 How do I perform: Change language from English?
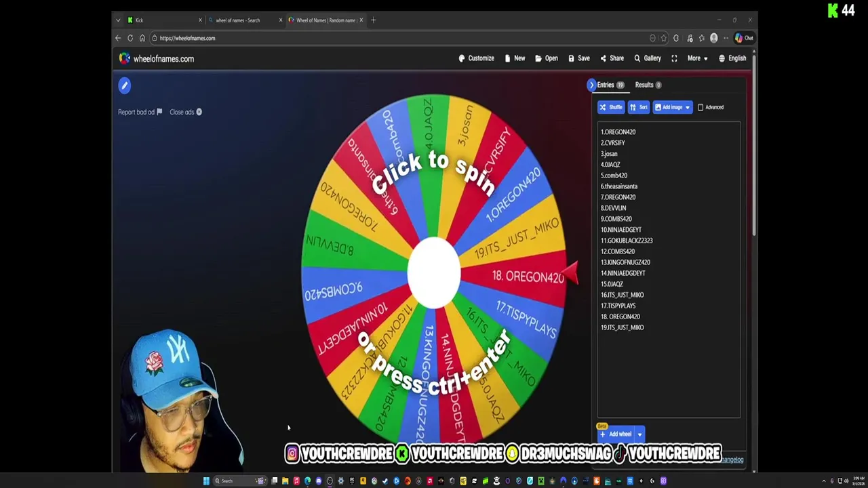pos(732,58)
